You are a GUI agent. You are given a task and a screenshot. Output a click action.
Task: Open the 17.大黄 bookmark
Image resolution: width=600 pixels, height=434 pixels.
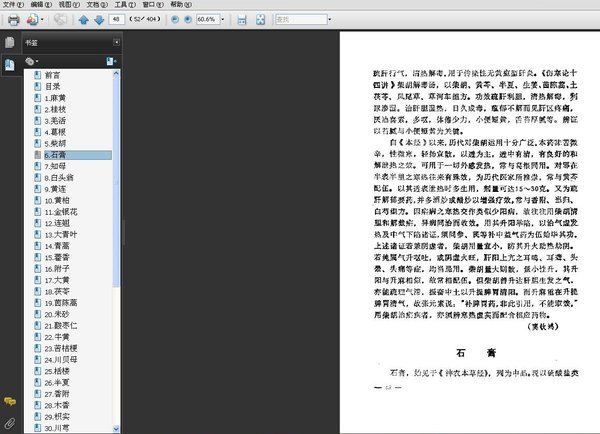point(57,280)
